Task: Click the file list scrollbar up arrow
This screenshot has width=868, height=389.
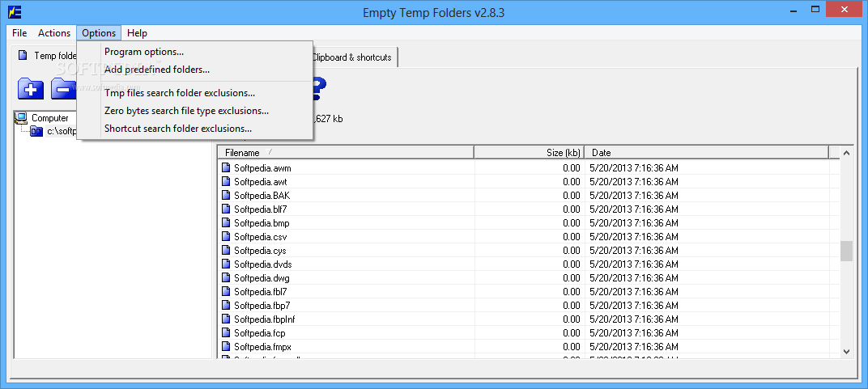Action: pos(846,153)
